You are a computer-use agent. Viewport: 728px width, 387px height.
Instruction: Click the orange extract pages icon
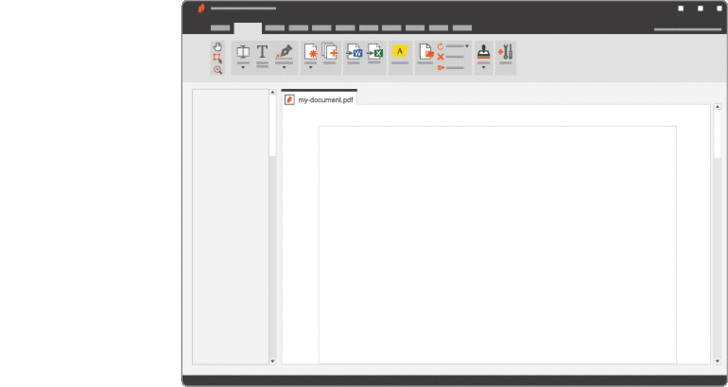(441, 68)
